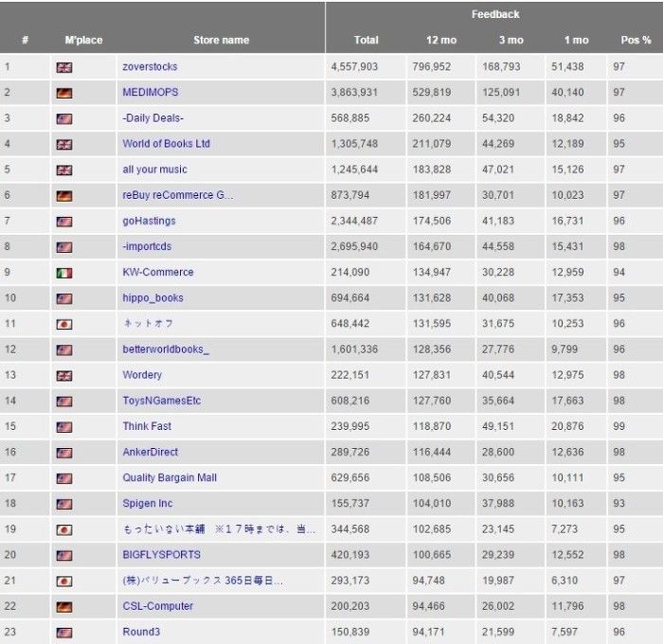This screenshot has height=644, width=663.
Task: Click the US flag beside Think Fast
Action: [64, 427]
